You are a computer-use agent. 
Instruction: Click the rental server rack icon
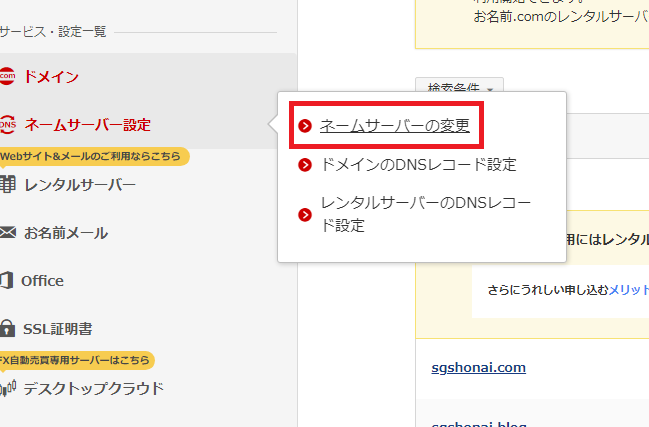(7, 184)
